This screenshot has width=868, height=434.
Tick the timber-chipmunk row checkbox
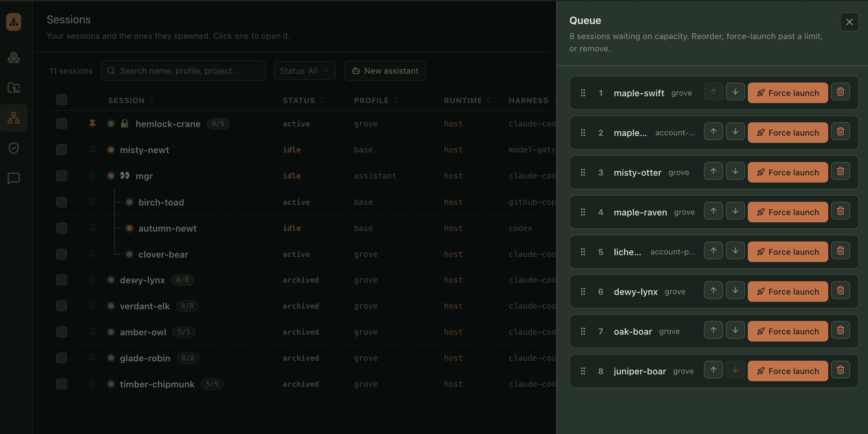pyautogui.click(x=62, y=384)
